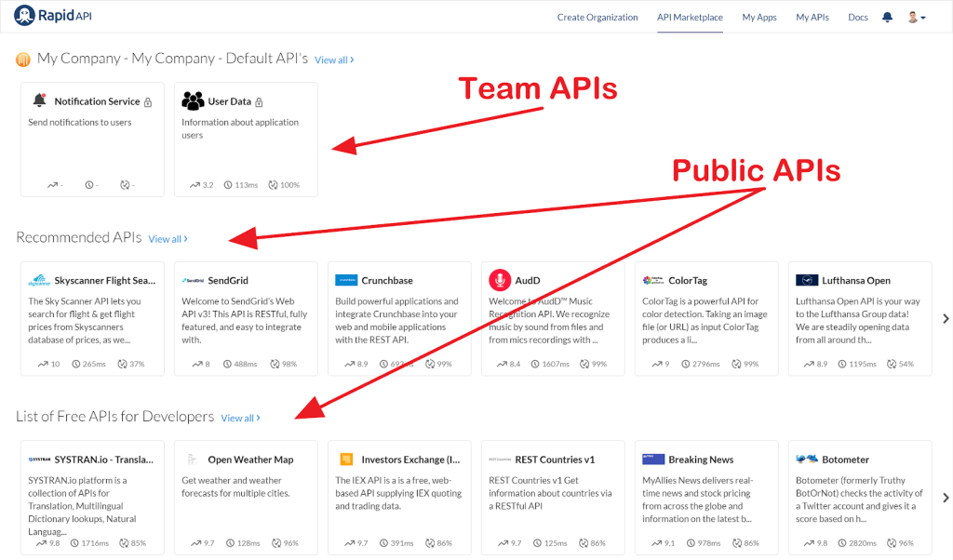Click the latency clock icon on SendGrid
This screenshot has width=953, height=560.
pos(227,364)
